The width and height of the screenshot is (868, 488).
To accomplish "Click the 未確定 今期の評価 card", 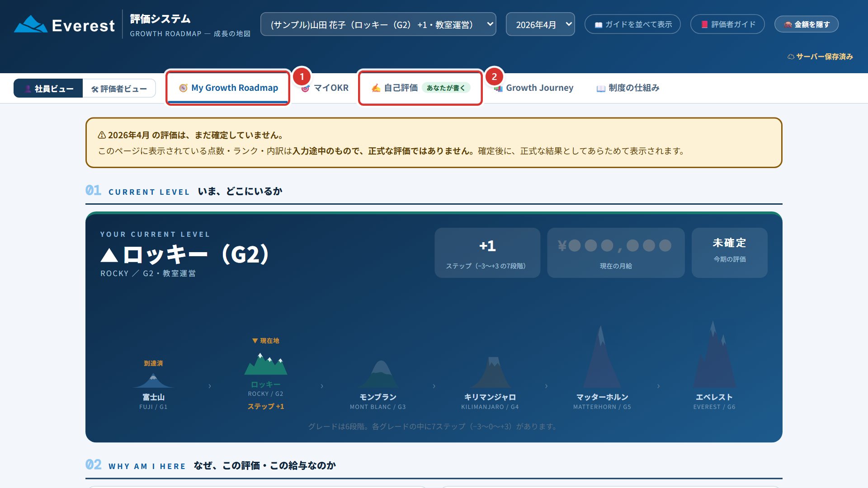I will [x=729, y=253].
